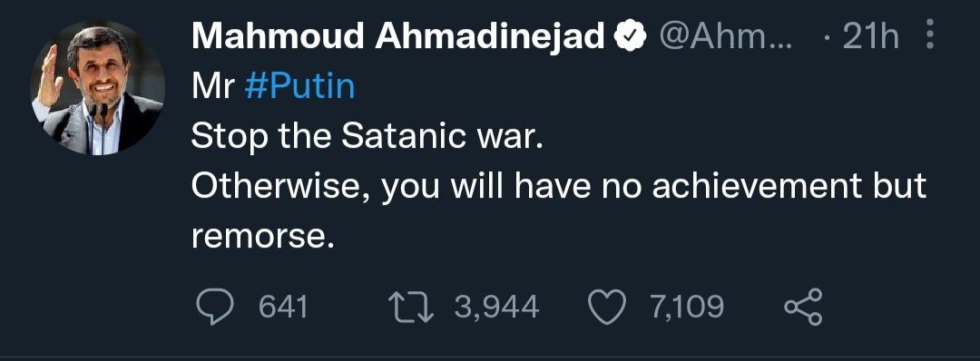Retweet the post using the retweet arrows icon
This screenshot has width=980, height=361.
tap(411, 307)
